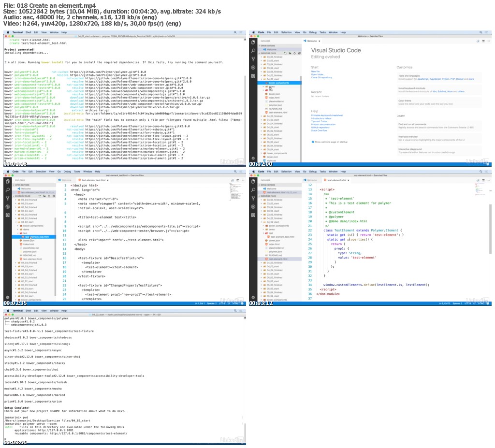The height and width of the screenshot is (448, 495).
Task: Click Manage gear icon in the Welcome VS Code window
Action: pos(253,158)
